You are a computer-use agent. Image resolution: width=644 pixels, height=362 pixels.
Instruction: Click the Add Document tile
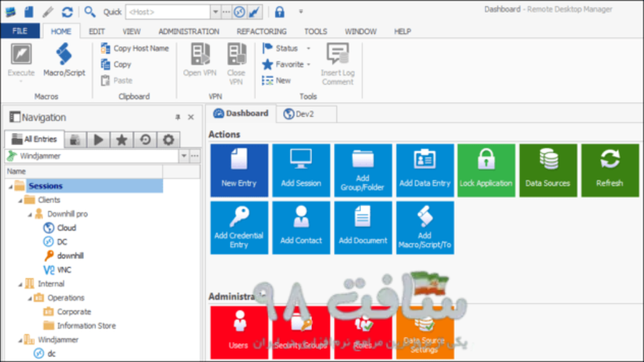click(x=363, y=228)
